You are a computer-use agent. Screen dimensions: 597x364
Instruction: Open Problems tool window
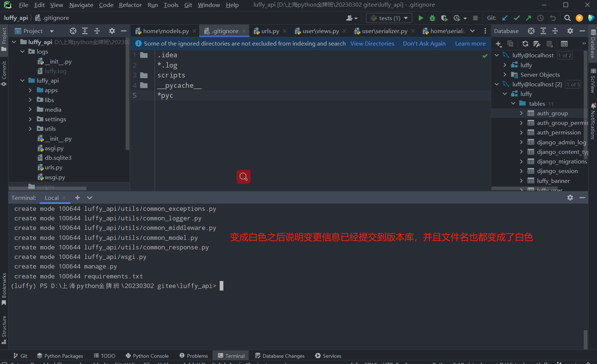[x=194, y=356]
